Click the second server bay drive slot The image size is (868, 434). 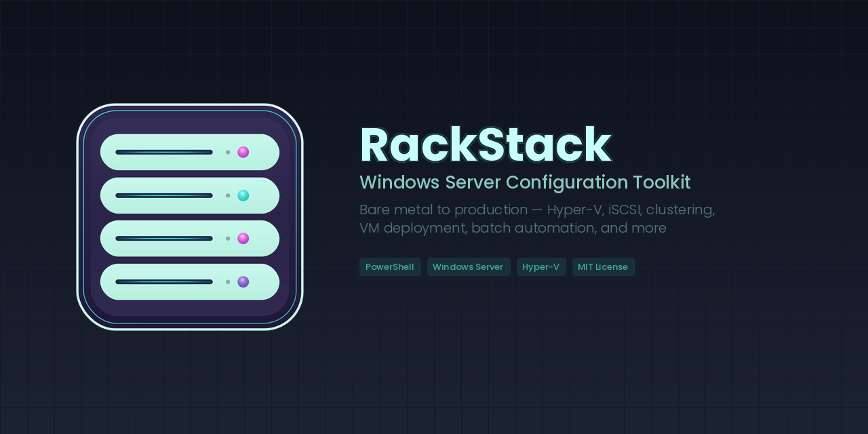pyautogui.click(x=163, y=195)
